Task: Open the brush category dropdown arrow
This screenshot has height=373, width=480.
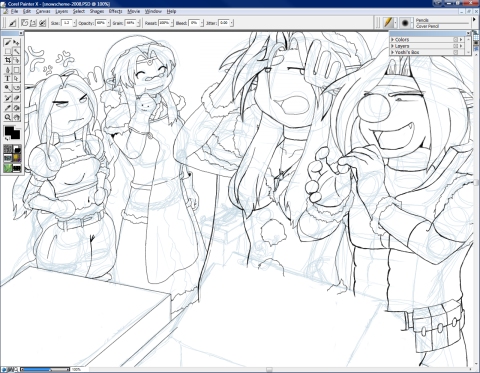Action: point(396,23)
